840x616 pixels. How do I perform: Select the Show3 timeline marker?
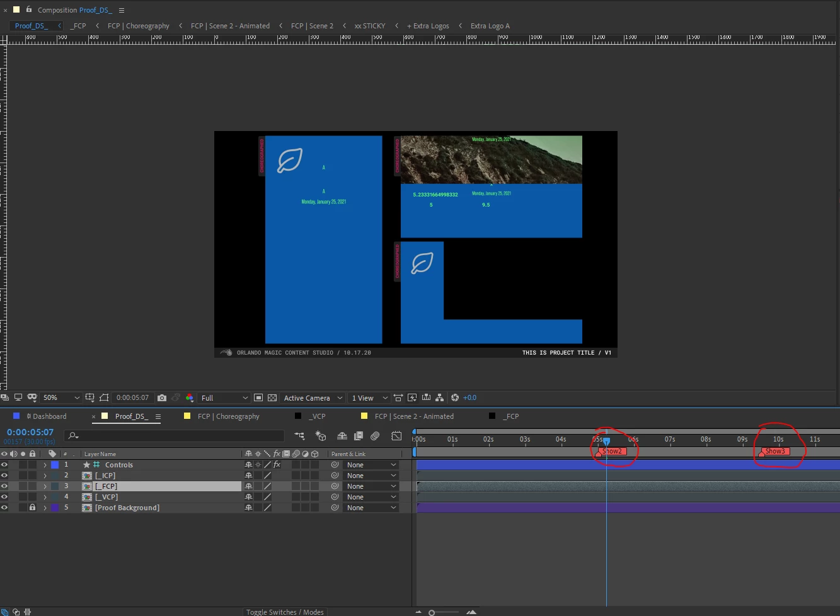[x=774, y=451]
